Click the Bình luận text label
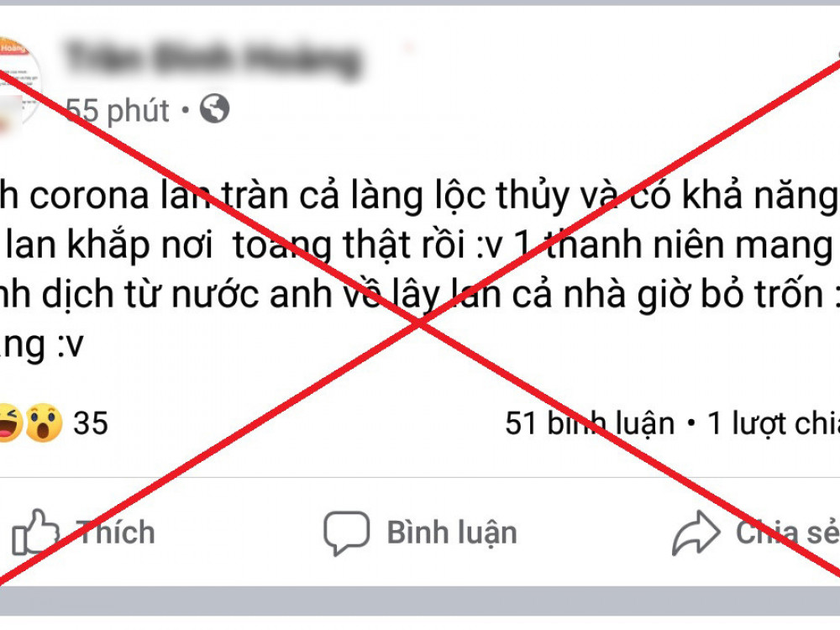Image resolution: width=840 pixels, height=630 pixels. 452,533
